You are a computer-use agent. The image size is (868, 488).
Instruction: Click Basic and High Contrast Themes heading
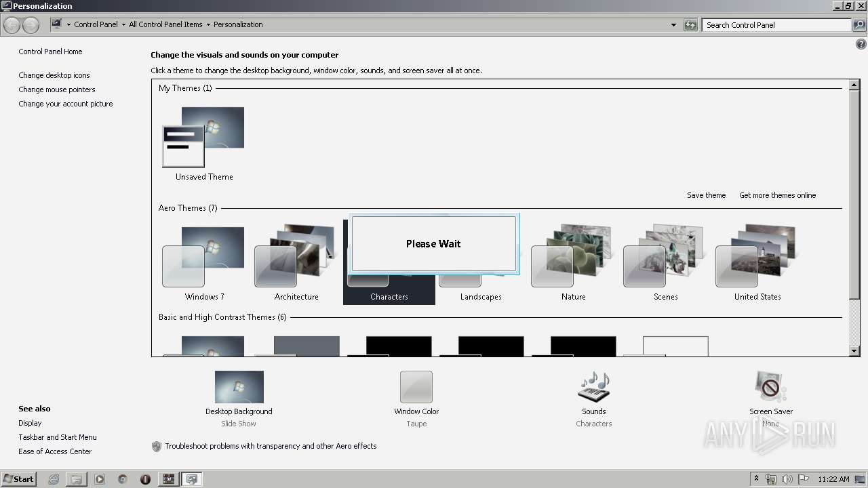tap(222, 317)
